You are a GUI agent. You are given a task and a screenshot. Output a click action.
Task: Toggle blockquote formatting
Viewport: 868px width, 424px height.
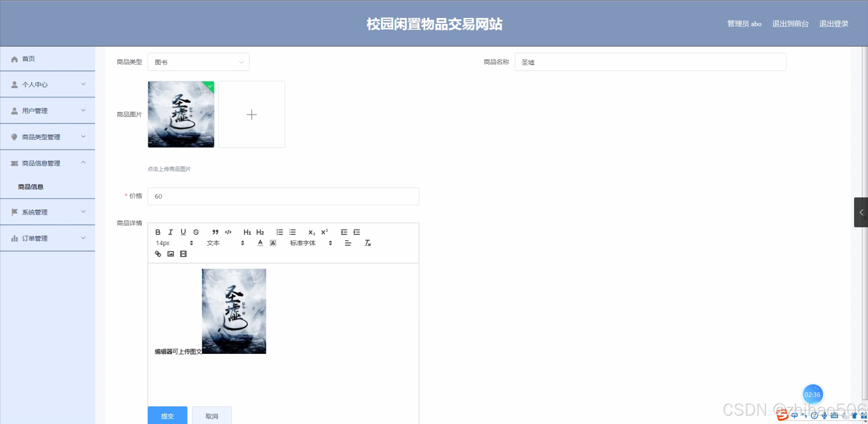[x=215, y=232]
